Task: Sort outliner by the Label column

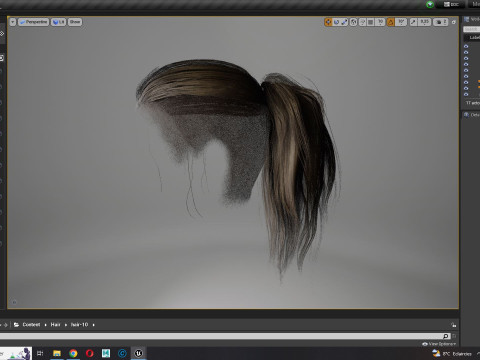Action: click(474, 38)
